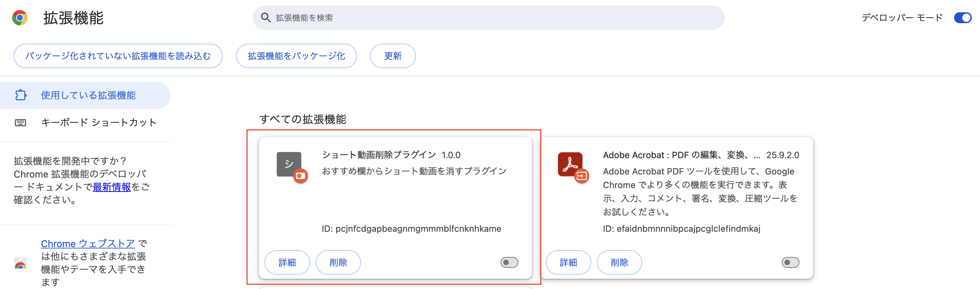Open 詳細 for Adobe Acrobat
This screenshot has width=980, height=289.
(x=568, y=262)
